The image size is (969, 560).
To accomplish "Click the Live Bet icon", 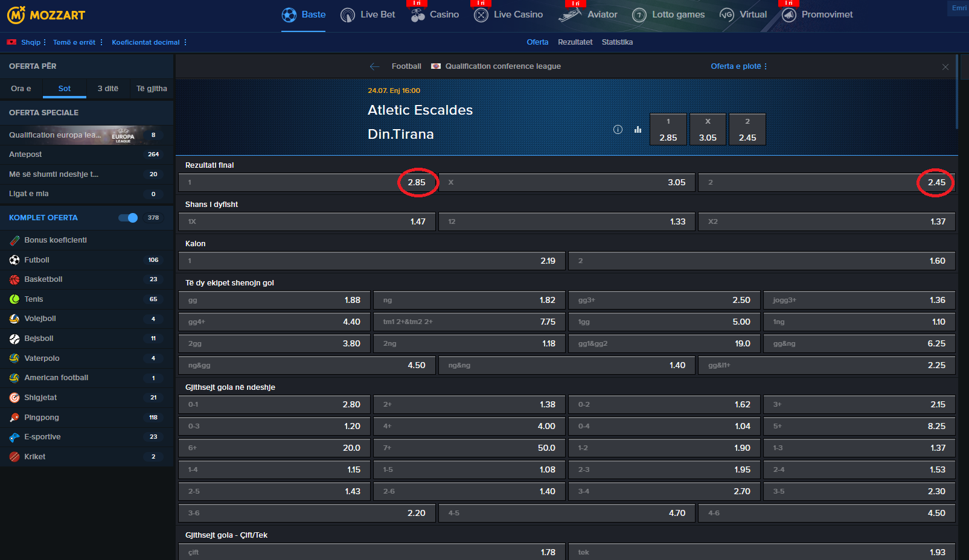I will tap(348, 15).
